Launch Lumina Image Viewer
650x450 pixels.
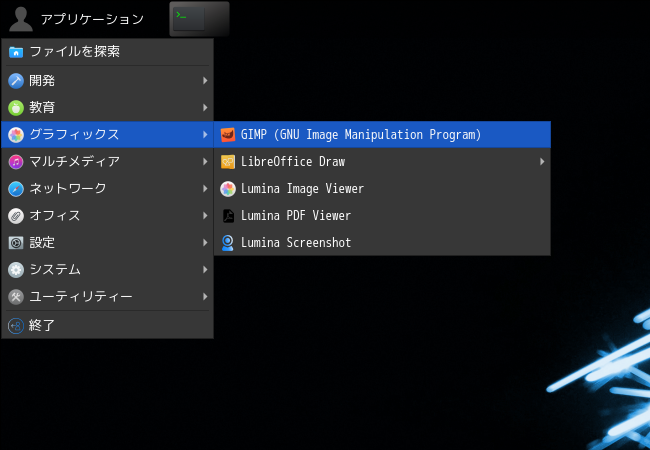[382, 189]
